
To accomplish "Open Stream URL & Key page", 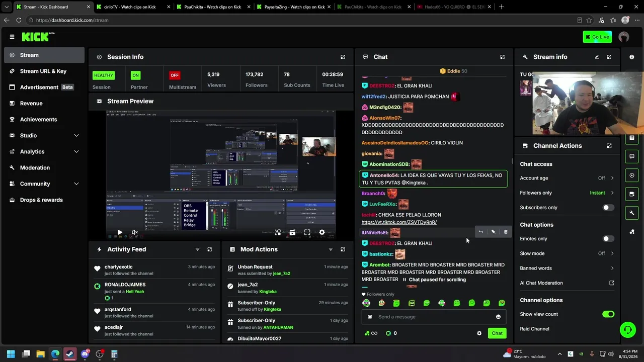I will [x=44, y=71].
